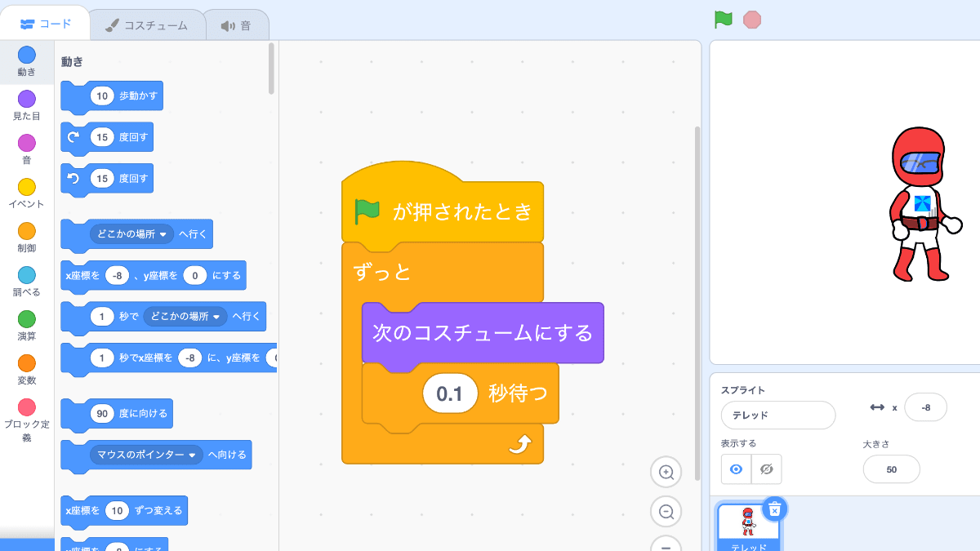This screenshot has width=980, height=551.
Task: Edit the 大きさ size field 50
Action: click(x=891, y=469)
